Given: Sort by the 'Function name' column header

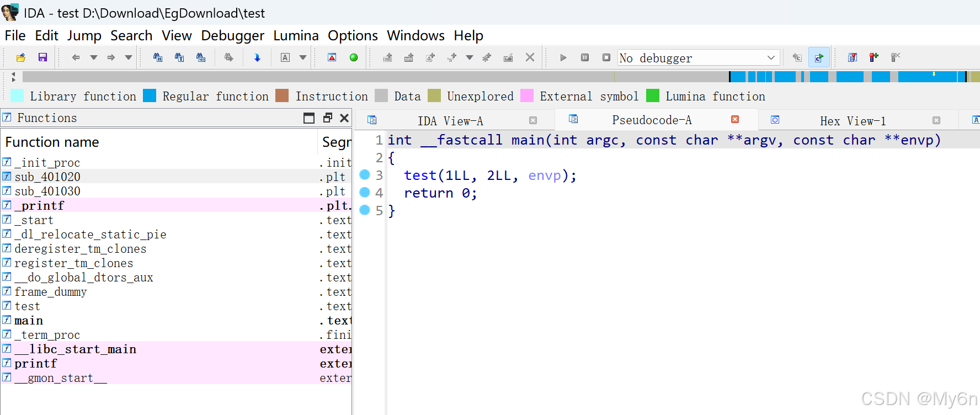Looking at the screenshot, I should pos(159,142).
